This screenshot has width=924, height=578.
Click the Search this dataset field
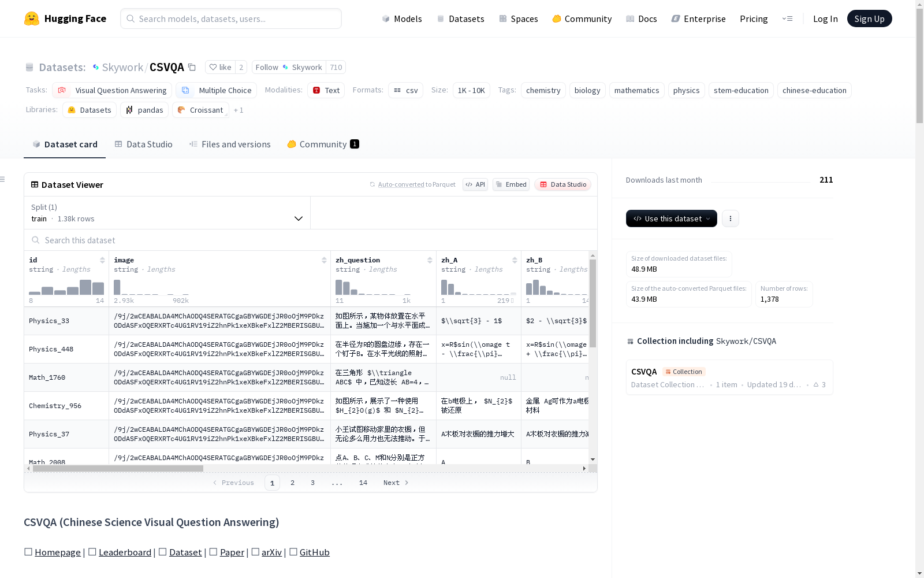(x=311, y=240)
